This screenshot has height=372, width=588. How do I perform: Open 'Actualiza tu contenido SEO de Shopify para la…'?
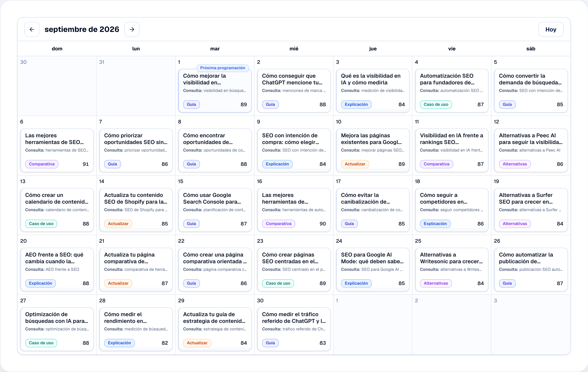pos(136,210)
